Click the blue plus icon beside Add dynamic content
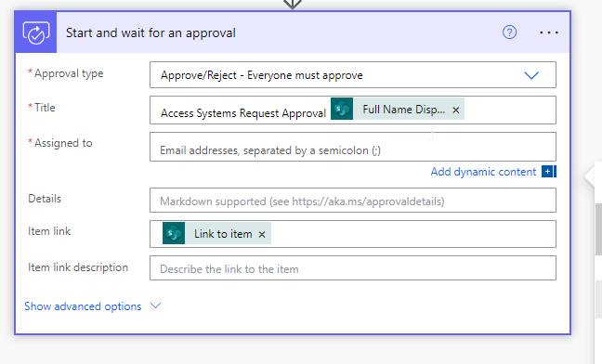Image resolution: width=602 pixels, height=364 pixels. click(x=548, y=172)
